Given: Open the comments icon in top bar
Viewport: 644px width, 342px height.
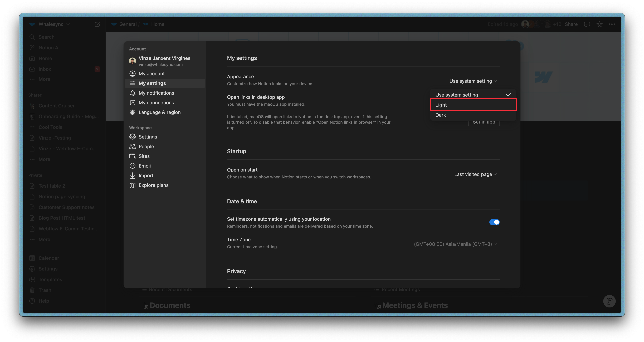Looking at the screenshot, I should click(587, 24).
